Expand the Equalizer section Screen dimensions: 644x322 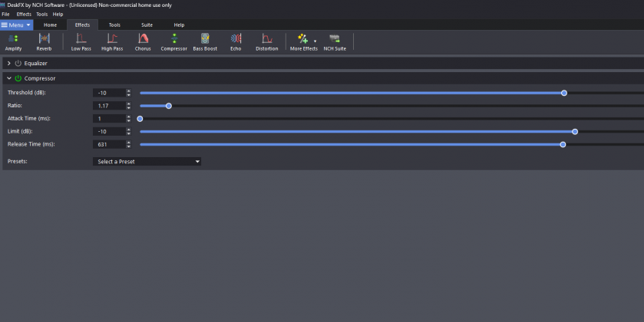pos(8,63)
